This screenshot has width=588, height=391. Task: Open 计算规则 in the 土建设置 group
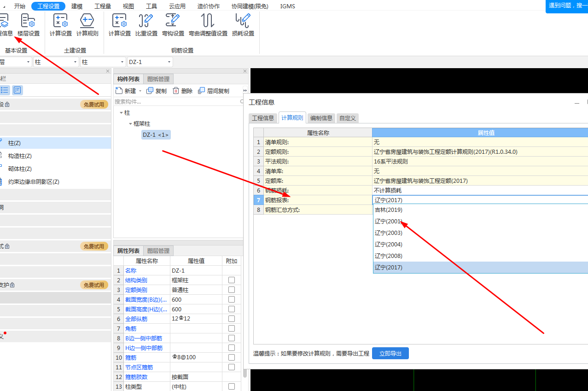pos(87,25)
